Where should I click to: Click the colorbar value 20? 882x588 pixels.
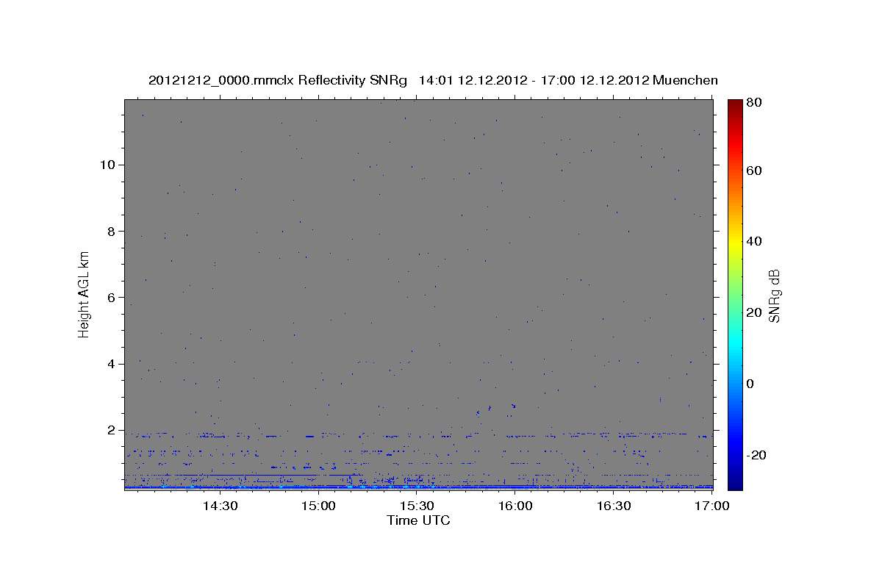[756, 312]
